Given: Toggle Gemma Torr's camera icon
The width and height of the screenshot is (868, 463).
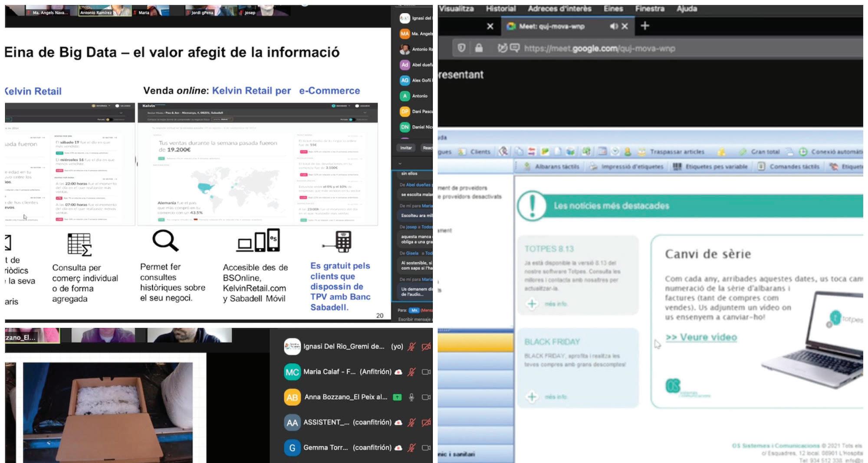Looking at the screenshot, I should pyautogui.click(x=426, y=447).
